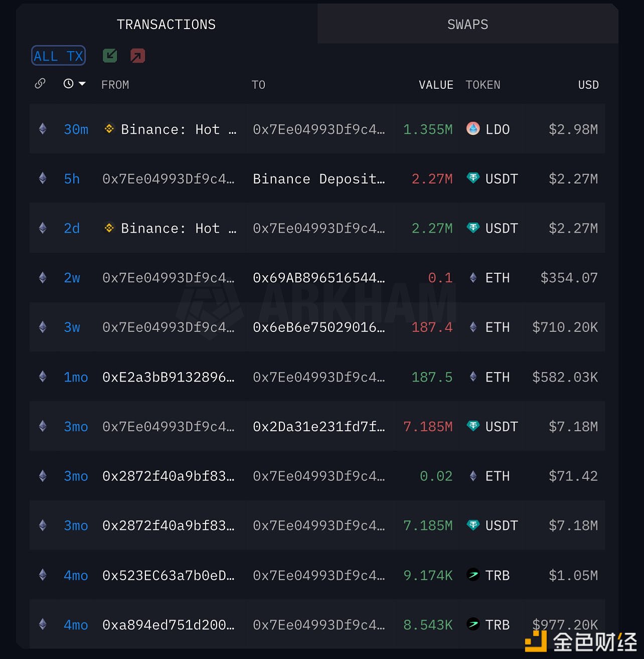644x659 pixels.
Task: Click Ethereum chain icon in the 8.543K row
Action: 43,624
